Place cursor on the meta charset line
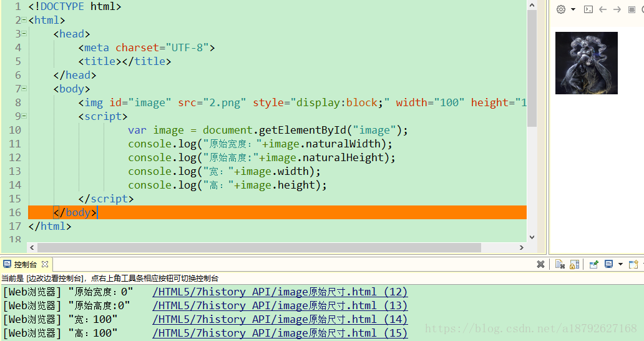 [147, 47]
